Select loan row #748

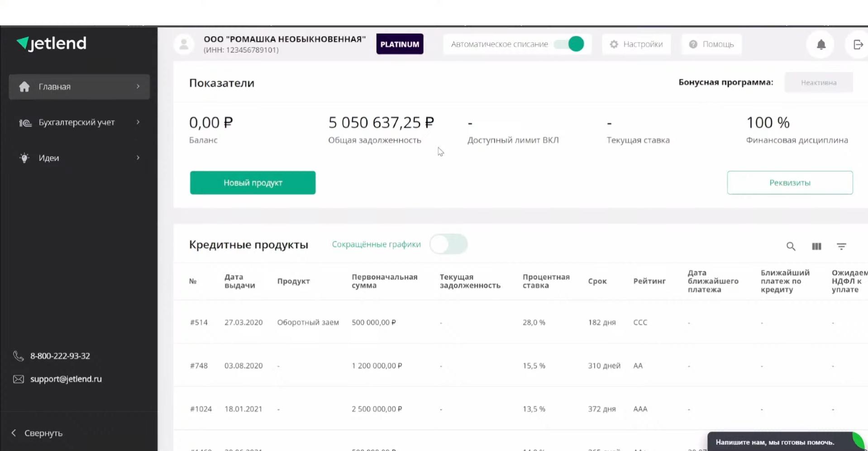tap(520, 365)
